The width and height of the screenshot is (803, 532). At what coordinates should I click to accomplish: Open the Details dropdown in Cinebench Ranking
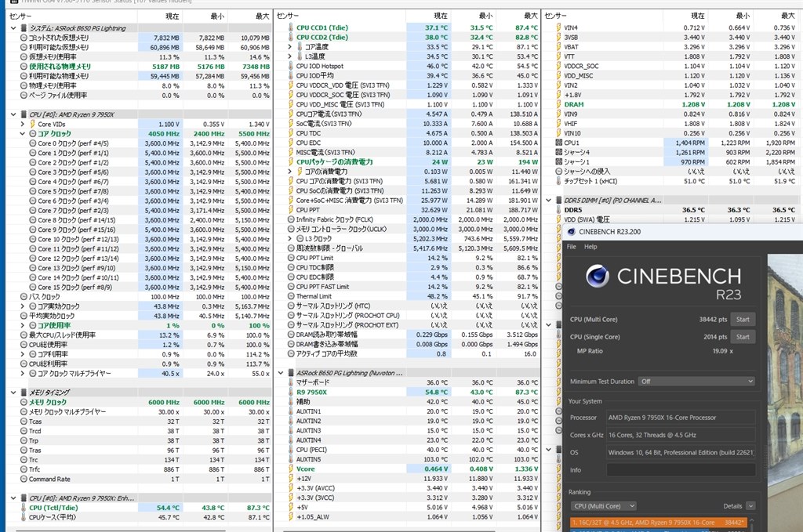[750, 506]
